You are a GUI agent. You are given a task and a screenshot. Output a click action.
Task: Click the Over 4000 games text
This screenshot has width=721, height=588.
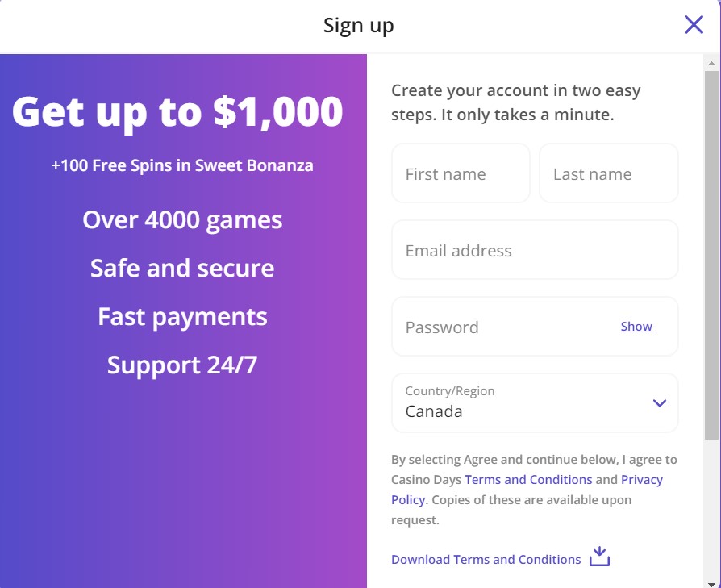coord(182,219)
